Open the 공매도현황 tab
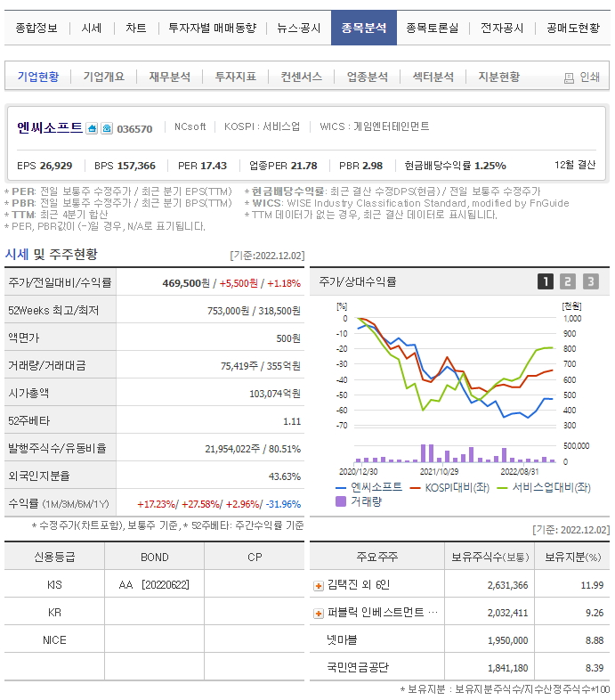 point(573,28)
